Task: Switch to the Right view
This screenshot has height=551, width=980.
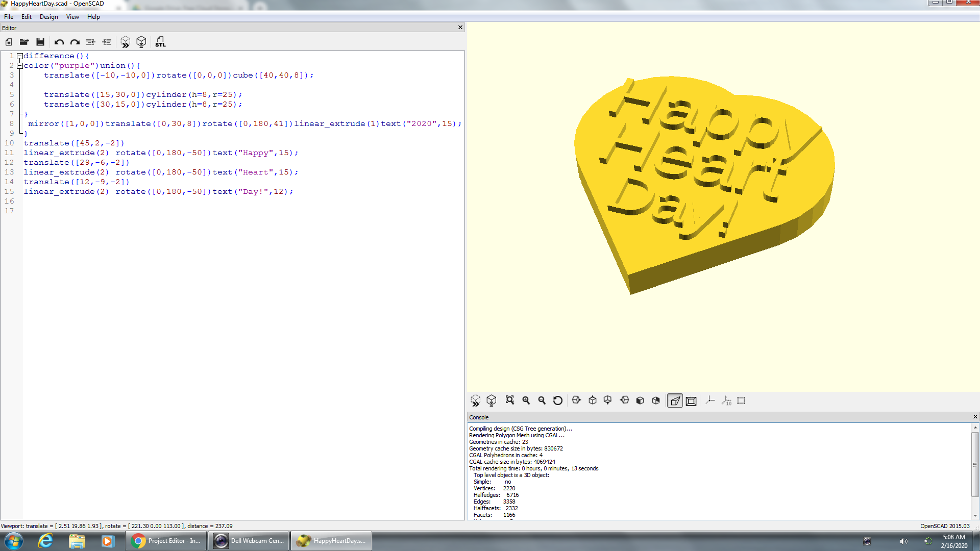Action: 577,400
